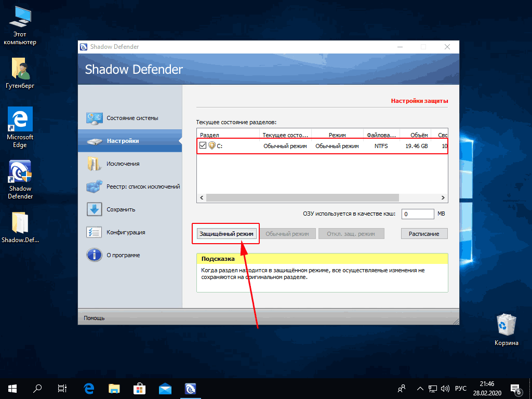
Task: Click the network icon in the system tray
Action: pos(433,389)
